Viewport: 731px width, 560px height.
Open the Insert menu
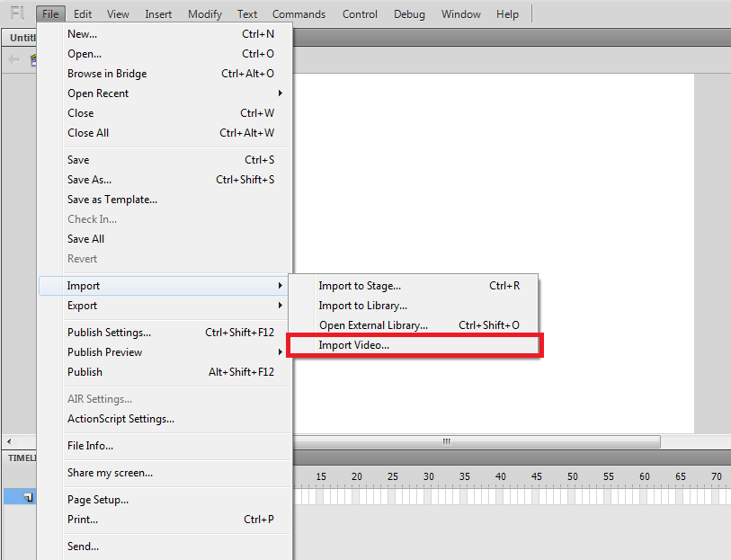point(158,14)
